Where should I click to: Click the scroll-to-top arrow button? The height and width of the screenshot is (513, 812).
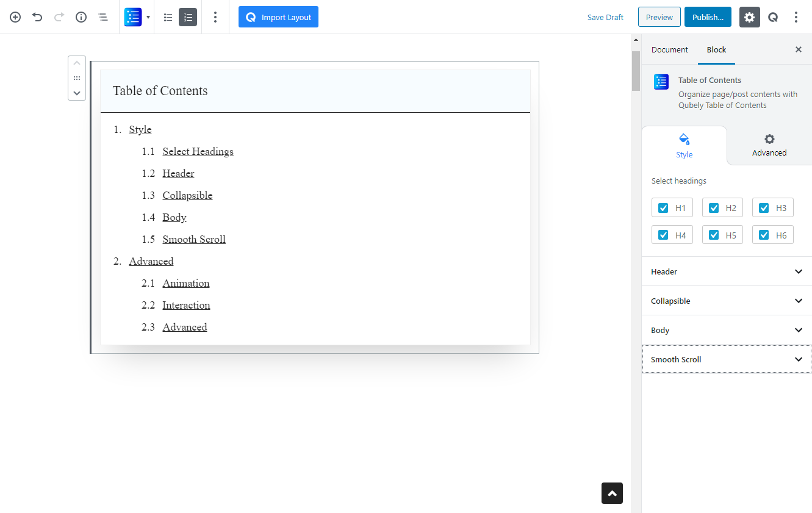click(612, 493)
